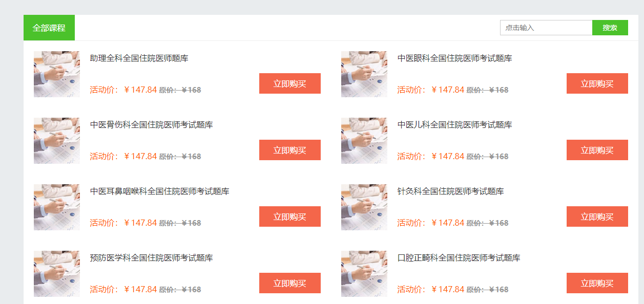
Task: Buy 中医眼科全国住院医师考试题库 with 立即购买
Action: click(597, 83)
